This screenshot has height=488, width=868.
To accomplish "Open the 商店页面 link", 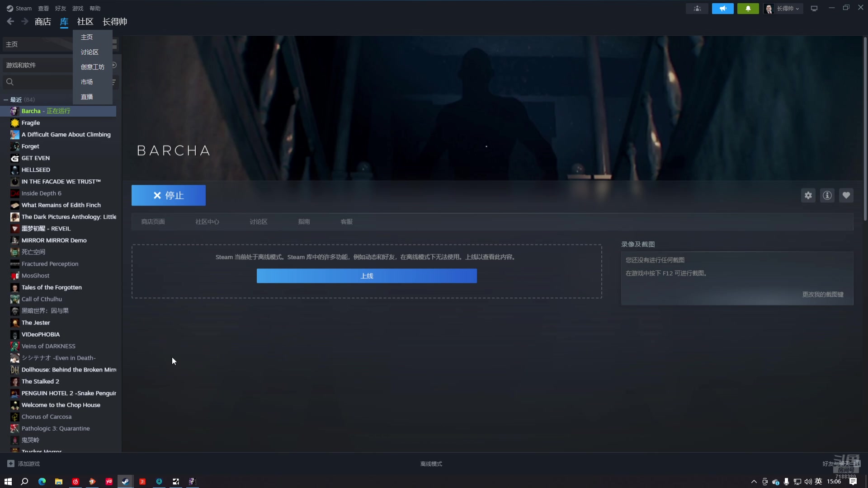I will point(153,222).
